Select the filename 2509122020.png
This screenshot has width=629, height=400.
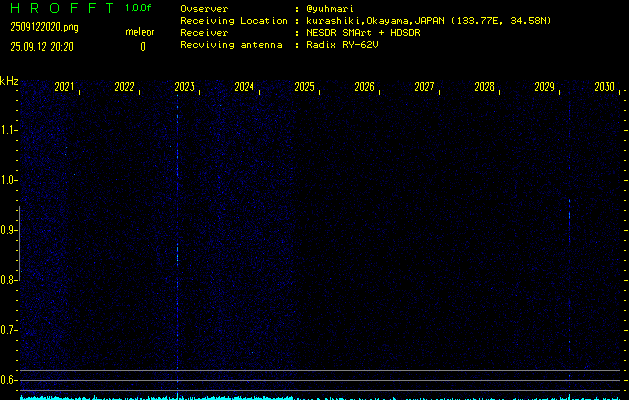(x=45, y=27)
